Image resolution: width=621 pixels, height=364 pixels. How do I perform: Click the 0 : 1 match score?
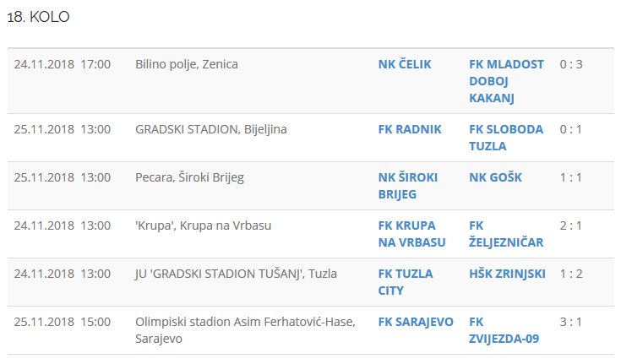click(572, 129)
